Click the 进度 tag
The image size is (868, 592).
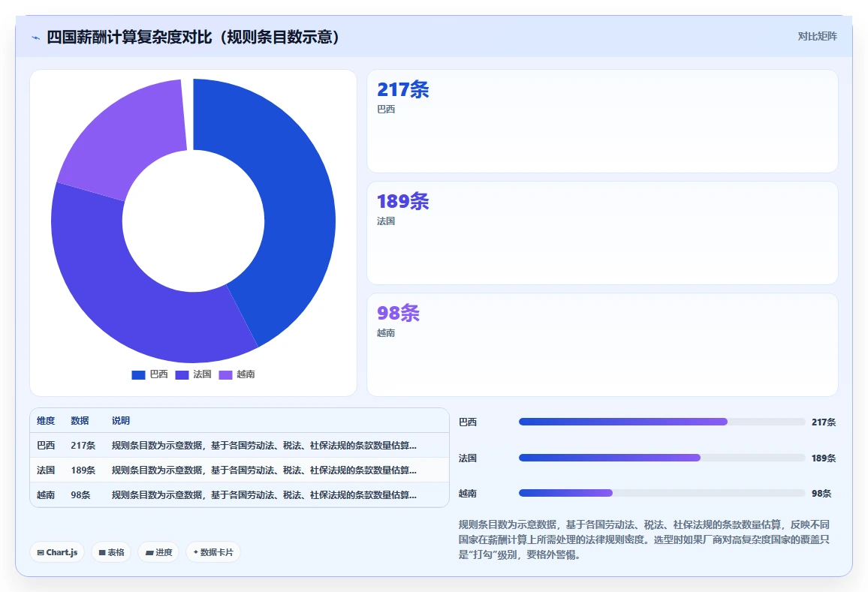(158, 552)
